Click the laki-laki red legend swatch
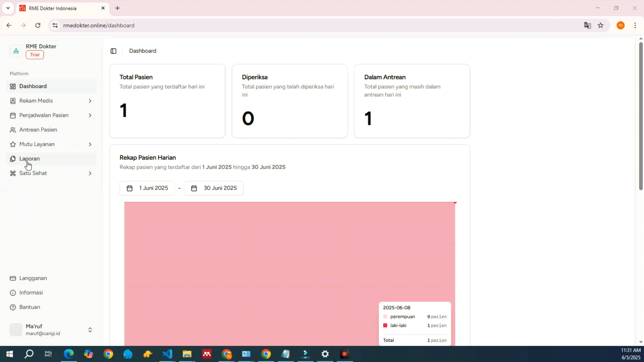The width and height of the screenshot is (644, 362). pos(385,325)
